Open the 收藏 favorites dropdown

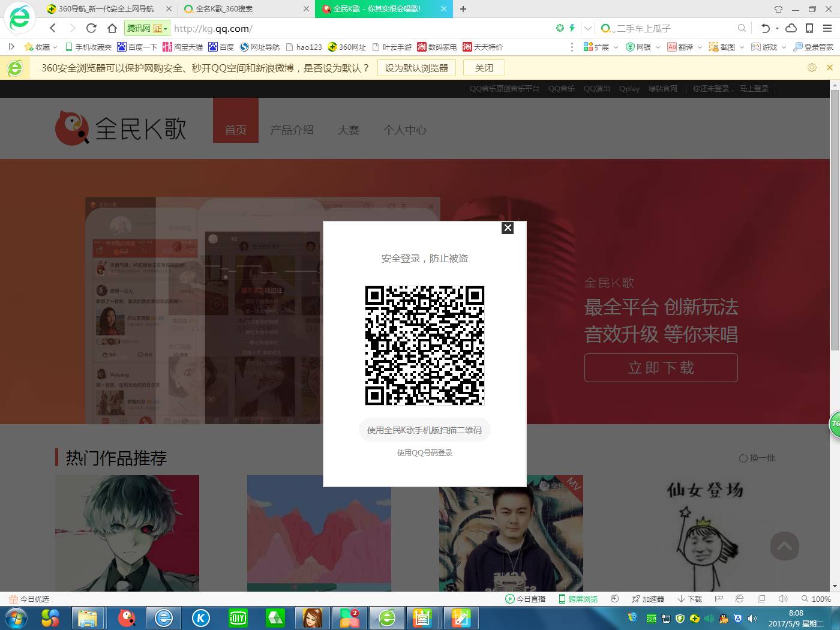click(x=40, y=47)
